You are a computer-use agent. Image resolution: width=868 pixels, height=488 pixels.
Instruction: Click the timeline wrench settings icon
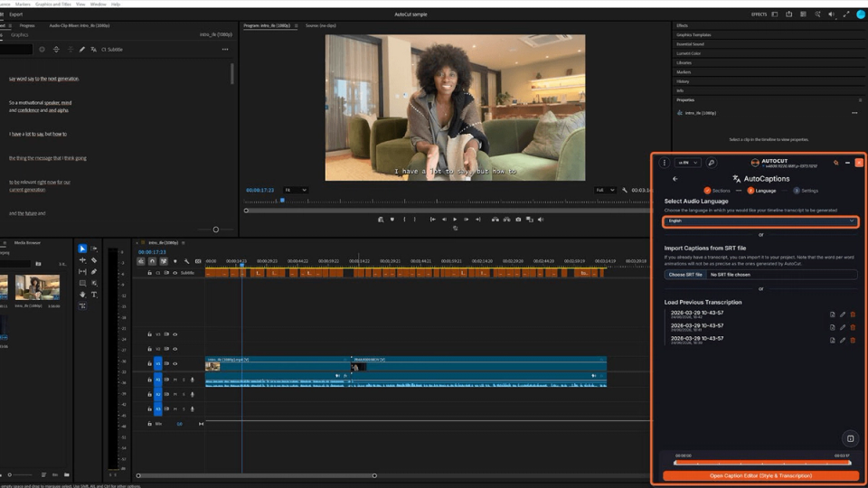(186, 261)
